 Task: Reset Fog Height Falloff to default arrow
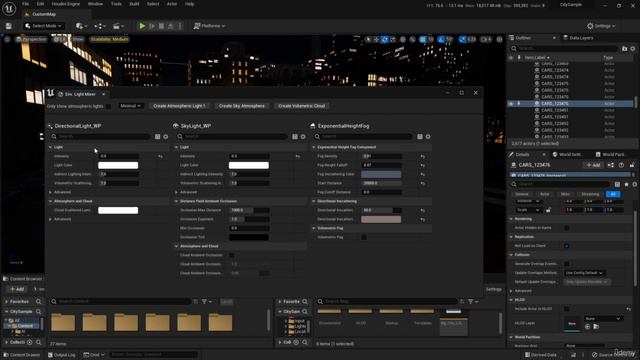422,165
